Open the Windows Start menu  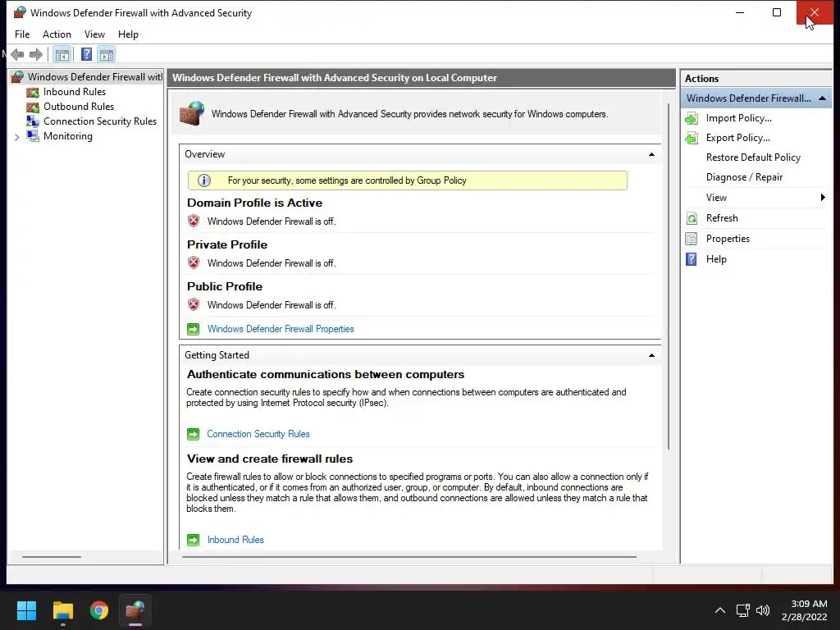tap(26, 610)
